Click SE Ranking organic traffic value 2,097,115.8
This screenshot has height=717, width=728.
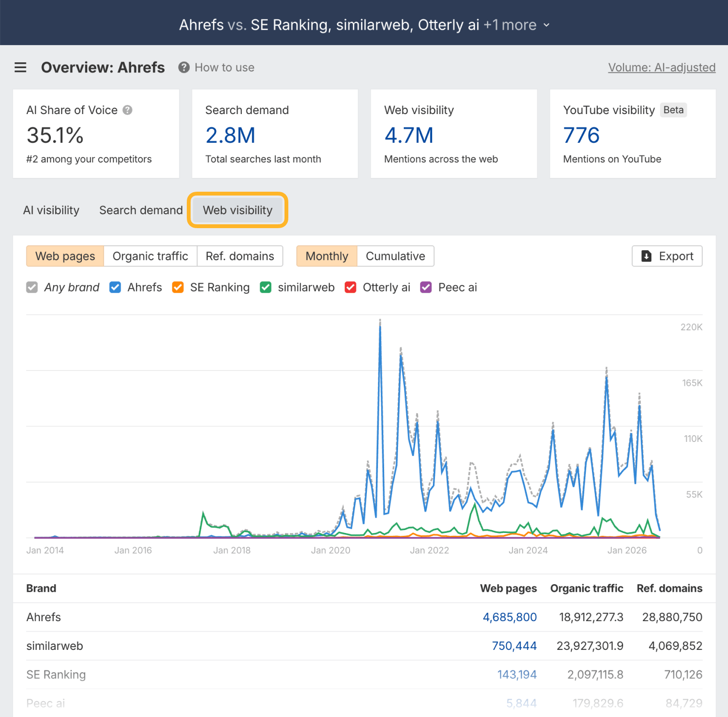pyautogui.click(x=595, y=674)
